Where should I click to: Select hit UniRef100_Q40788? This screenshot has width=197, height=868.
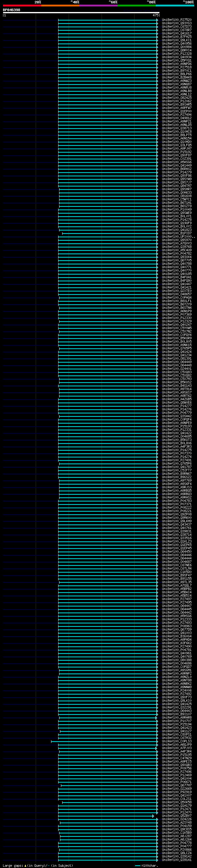pos(176,264)
